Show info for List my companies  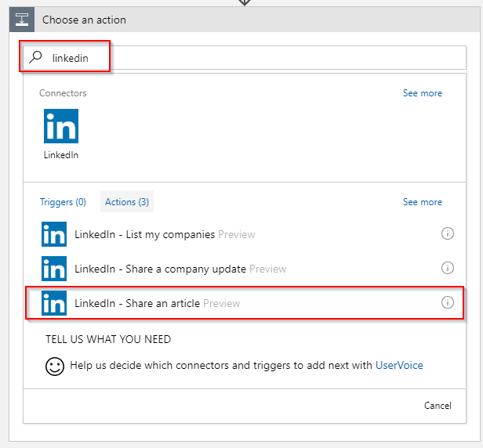(447, 233)
